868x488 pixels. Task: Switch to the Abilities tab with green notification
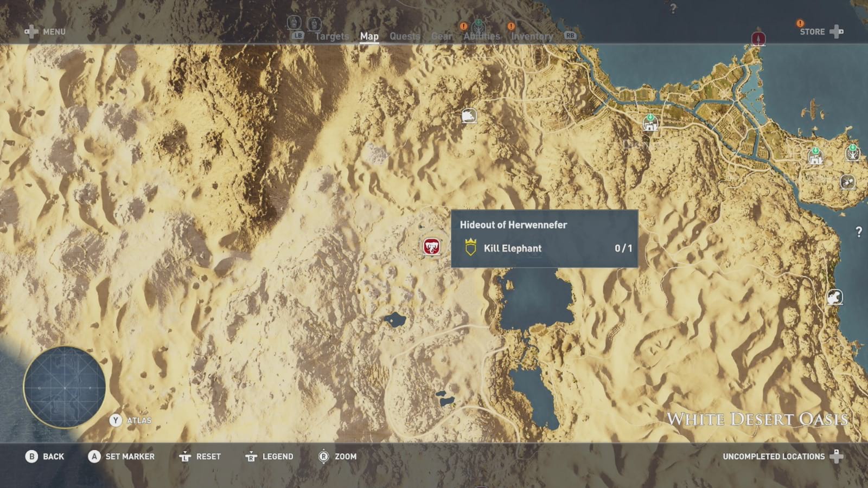click(481, 36)
